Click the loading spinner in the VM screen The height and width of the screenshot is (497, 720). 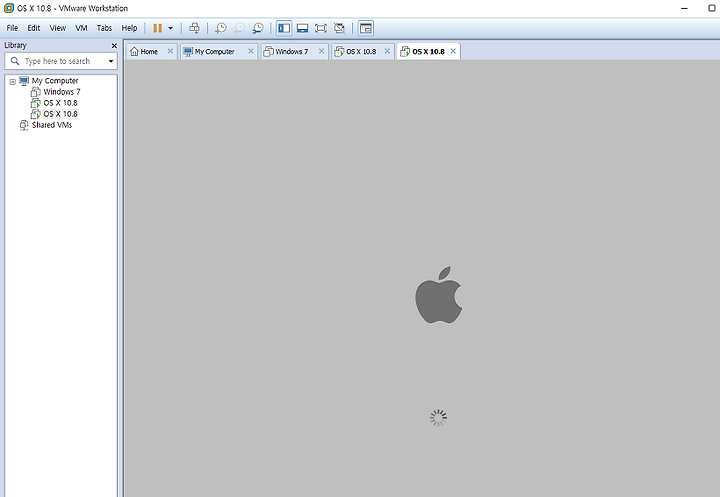[x=438, y=418]
